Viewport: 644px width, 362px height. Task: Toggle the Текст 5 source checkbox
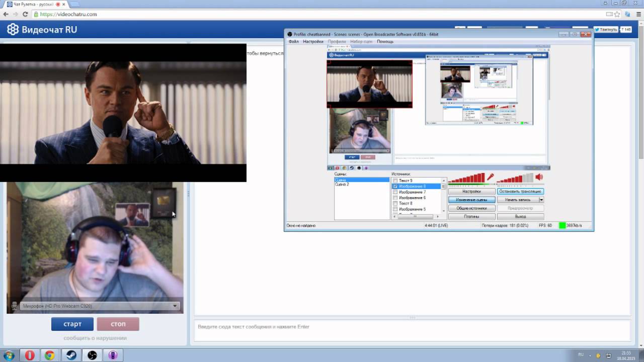[x=395, y=180]
